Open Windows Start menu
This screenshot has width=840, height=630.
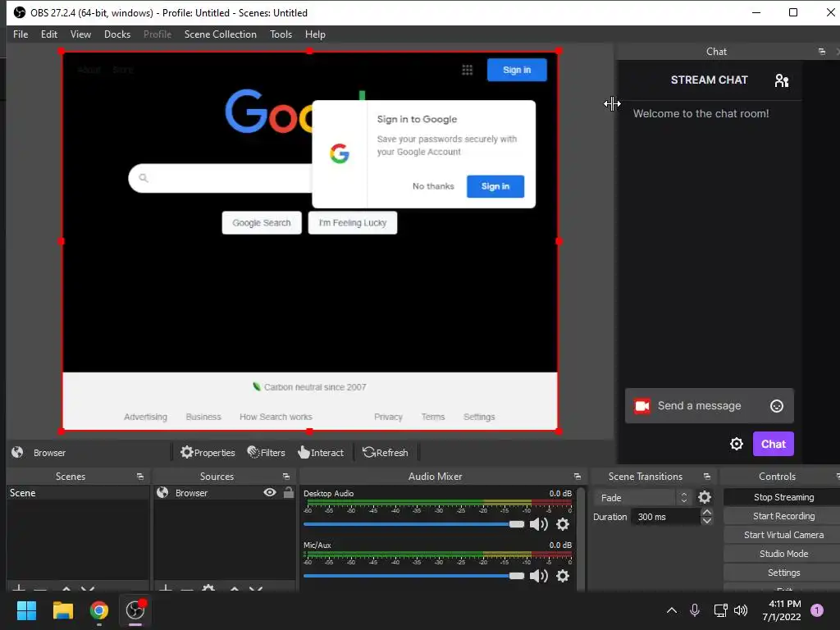[26, 610]
